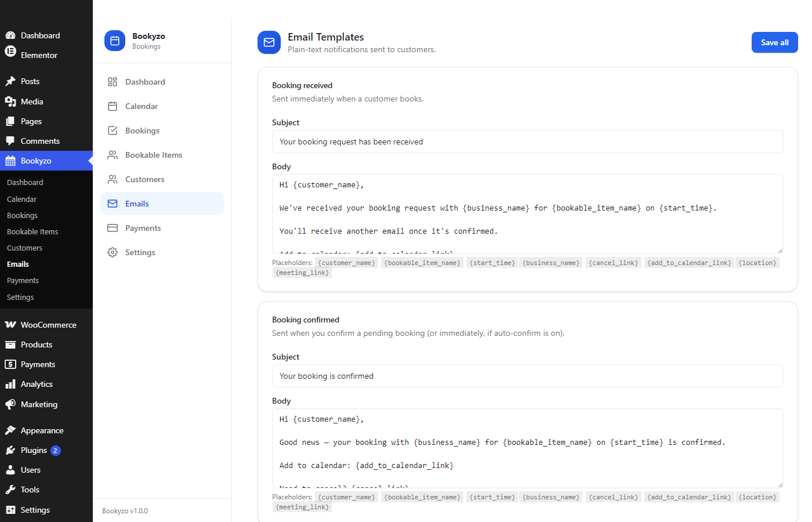Click the Appearance paintbrush icon
Screen dimensions: 812x522
coord(10,430)
